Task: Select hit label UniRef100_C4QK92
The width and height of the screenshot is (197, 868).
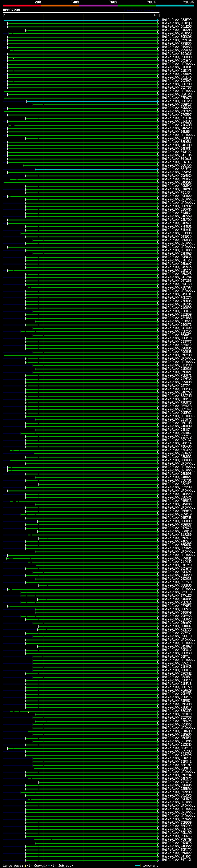Action: point(176,182)
